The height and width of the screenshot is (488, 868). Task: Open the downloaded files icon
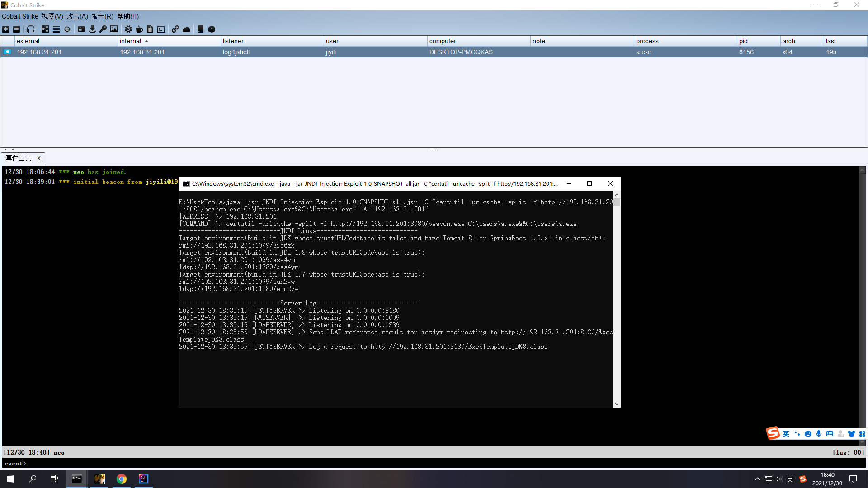[x=92, y=29]
